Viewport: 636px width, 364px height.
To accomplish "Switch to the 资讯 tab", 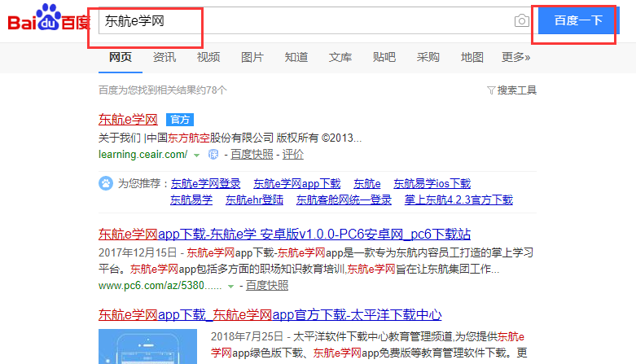I will click(x=164, y=57).
